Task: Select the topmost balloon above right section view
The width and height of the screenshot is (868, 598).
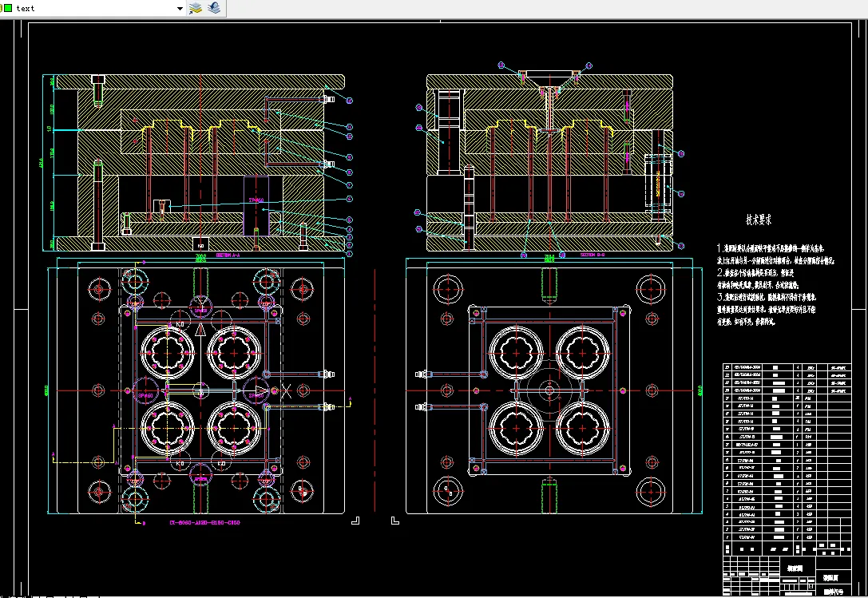Action: click(501, 65)
